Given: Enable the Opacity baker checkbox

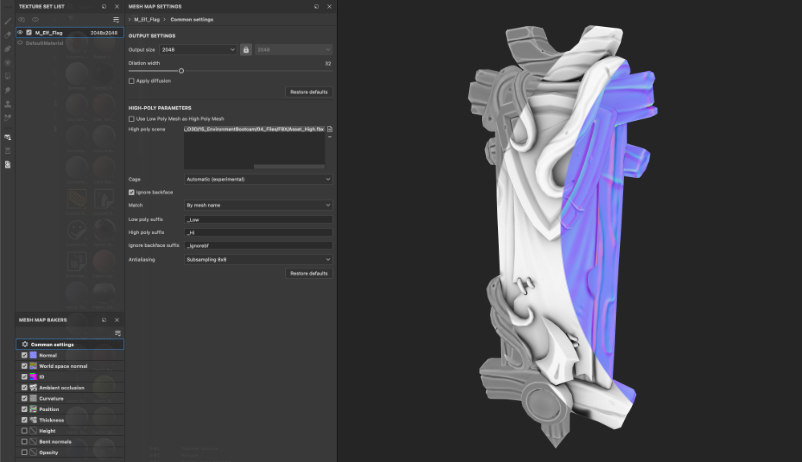Looking at the screenshot, I should click(x=24, y=452).
